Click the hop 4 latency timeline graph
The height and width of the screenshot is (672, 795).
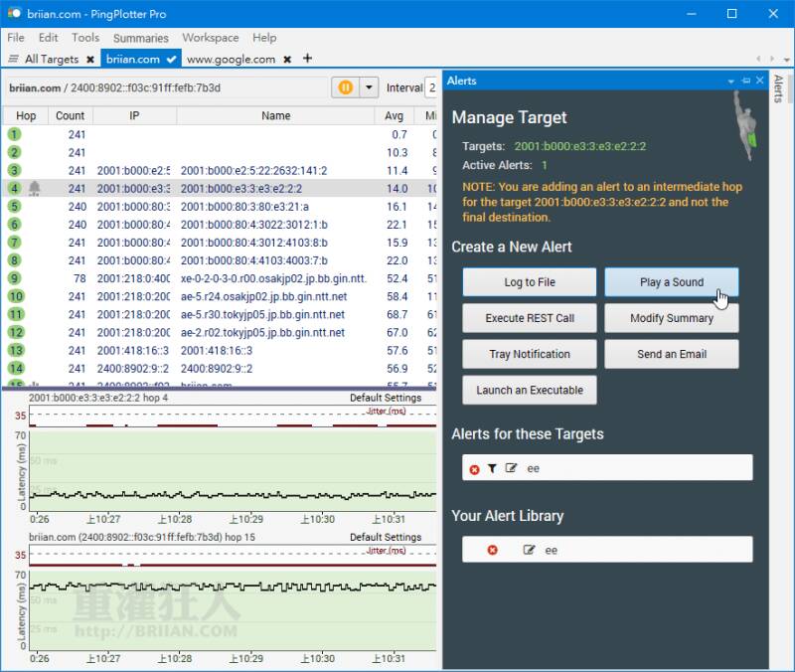pos(233,471)
